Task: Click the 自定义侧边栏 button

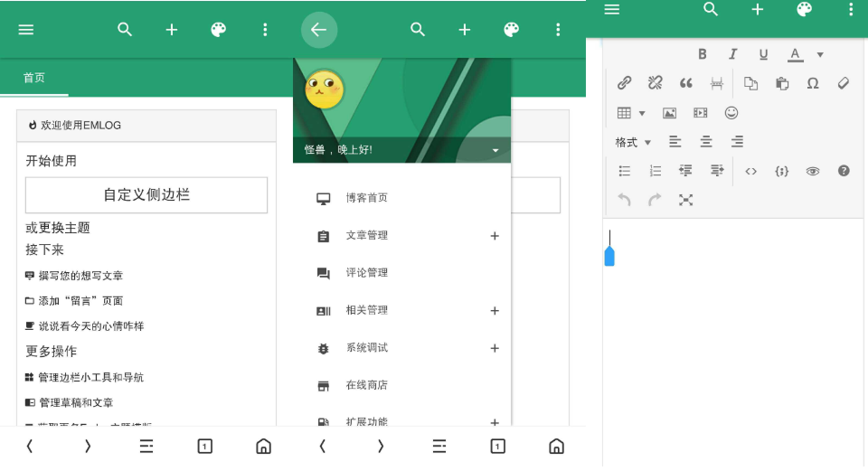Action: (146, 195)
